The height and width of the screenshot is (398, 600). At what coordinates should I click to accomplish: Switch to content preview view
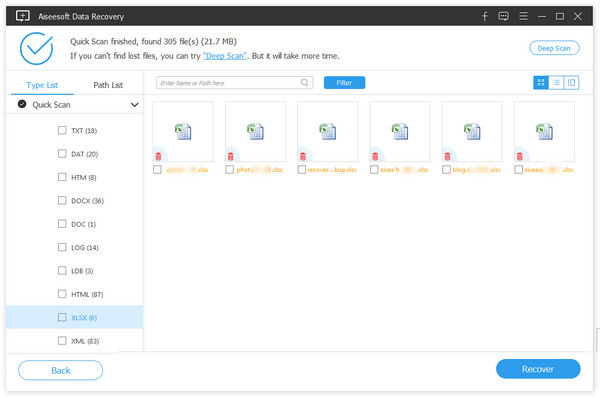[571, 83]
